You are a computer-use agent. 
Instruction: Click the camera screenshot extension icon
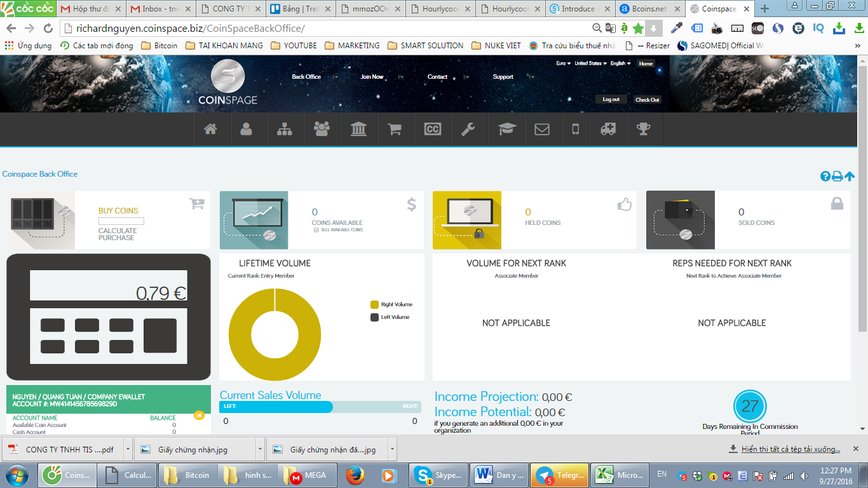717,28
